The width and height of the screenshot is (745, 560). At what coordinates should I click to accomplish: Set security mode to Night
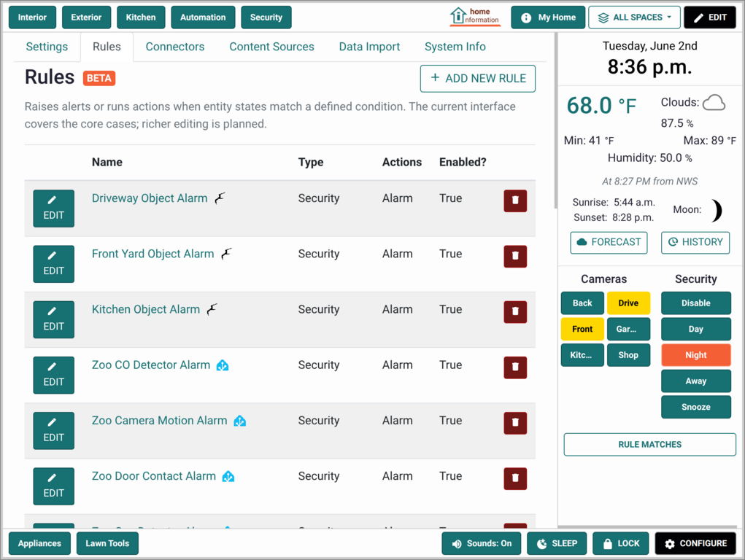tap(695, 355)
